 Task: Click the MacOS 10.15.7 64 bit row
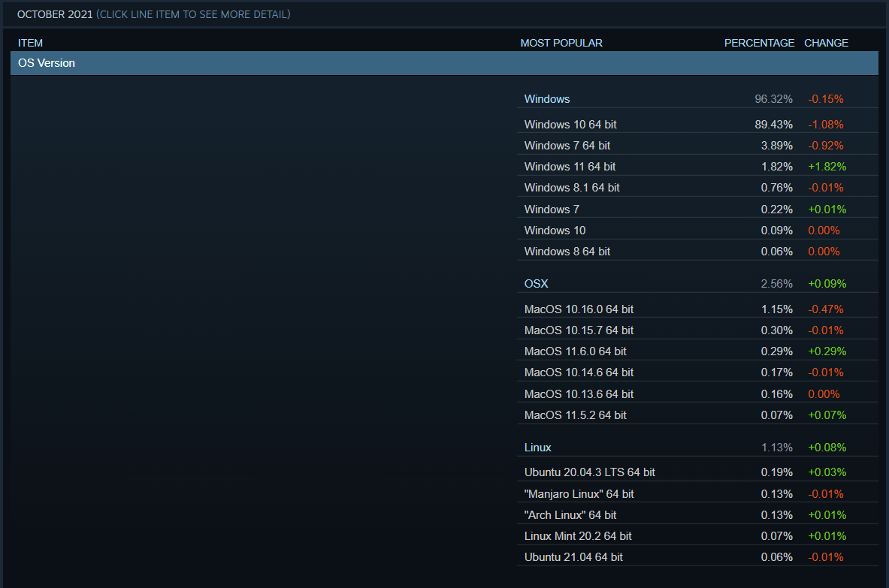[x=697, y=330]
